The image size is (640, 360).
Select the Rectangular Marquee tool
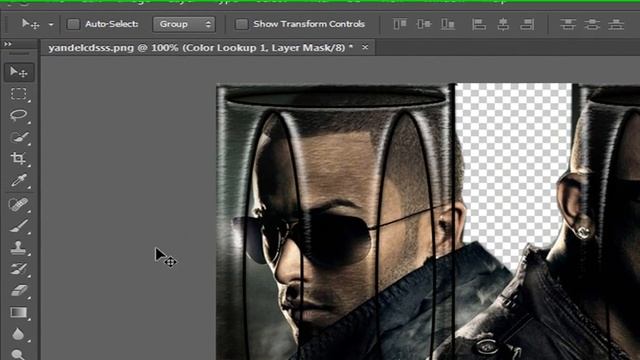(19, 94)
